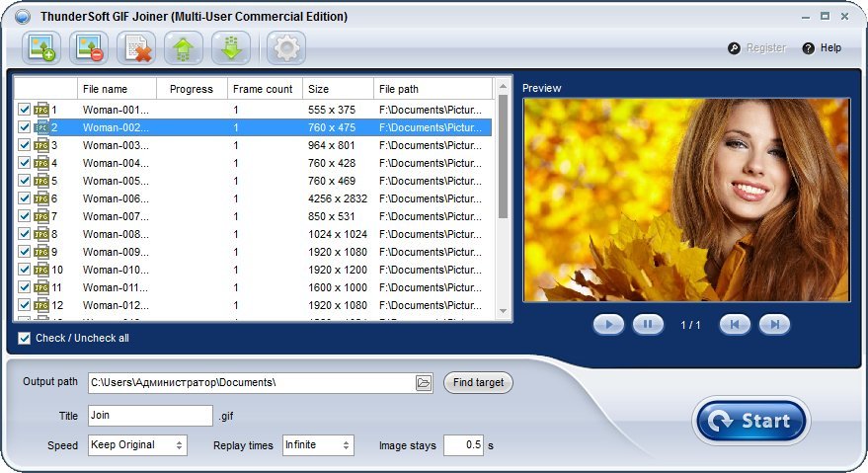
Task: Click the size cell 850 x 531
Action: (x=332, y=216)
